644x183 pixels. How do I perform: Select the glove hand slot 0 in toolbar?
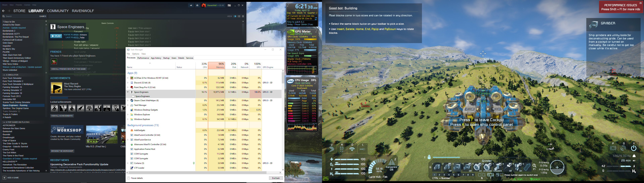[x=527, y=167]
